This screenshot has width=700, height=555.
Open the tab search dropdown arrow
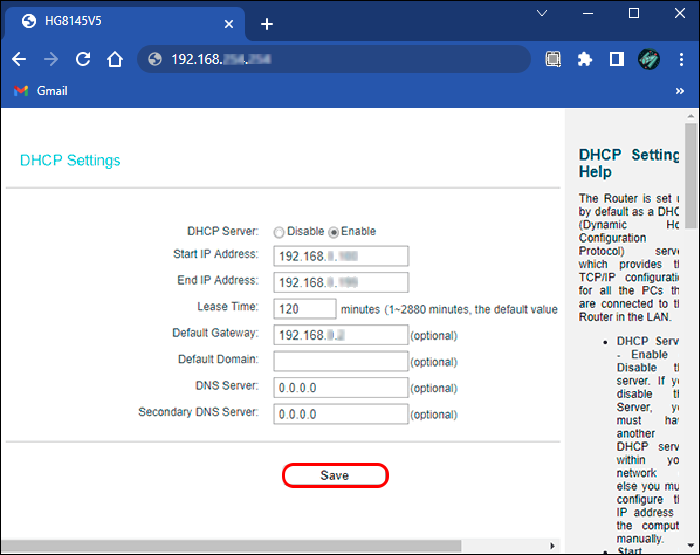542,14
